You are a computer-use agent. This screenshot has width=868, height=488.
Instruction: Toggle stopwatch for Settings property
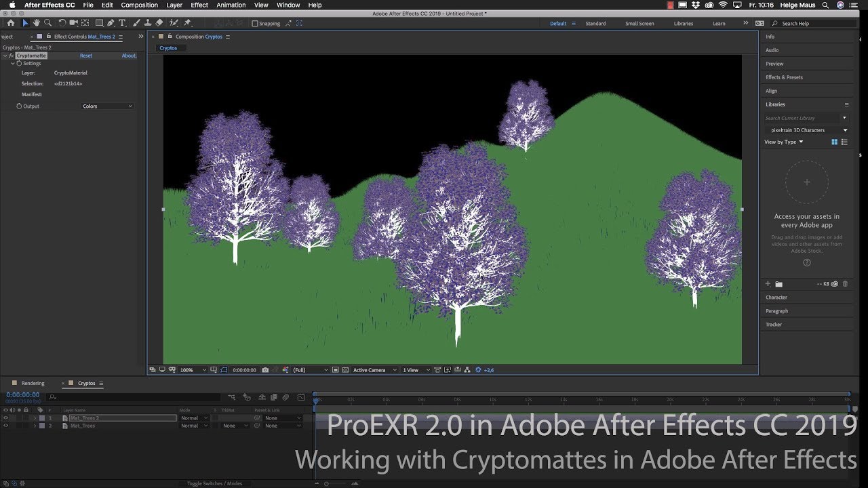pyautogui.click(x=19, y=64)
